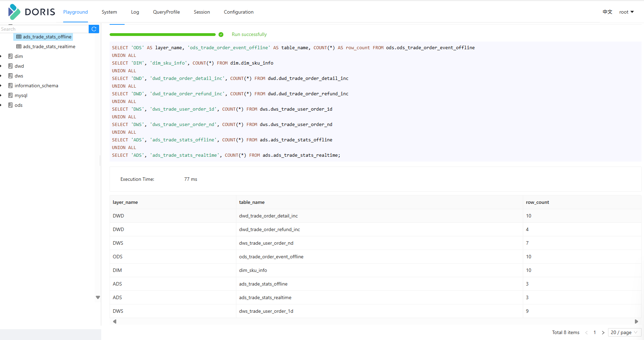This screenshot has height=340, width=644.
Task: Click the ads_trade_stats_realtime table icon
Action: [19, 46]
